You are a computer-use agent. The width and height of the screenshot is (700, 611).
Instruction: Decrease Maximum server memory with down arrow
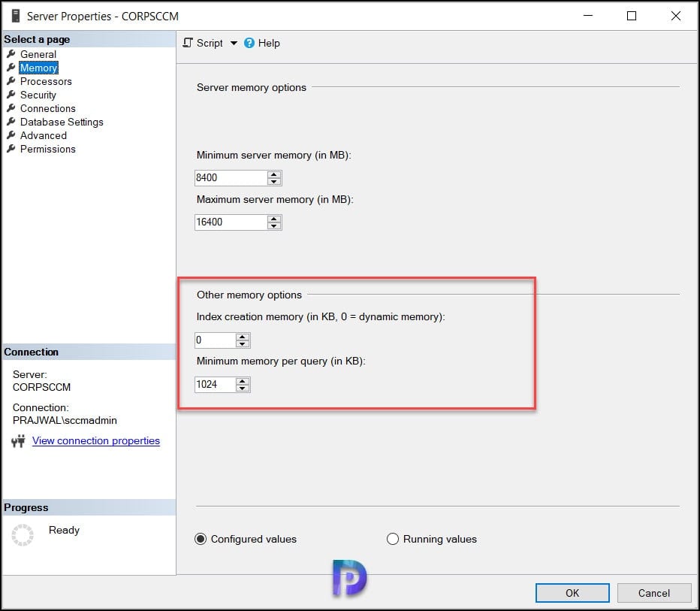(x=274, y=225)
